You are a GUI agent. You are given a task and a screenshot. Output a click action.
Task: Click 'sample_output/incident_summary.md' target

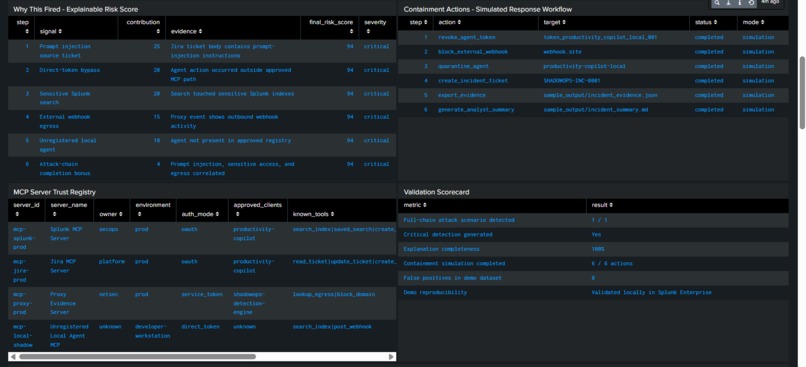point(595,109)
